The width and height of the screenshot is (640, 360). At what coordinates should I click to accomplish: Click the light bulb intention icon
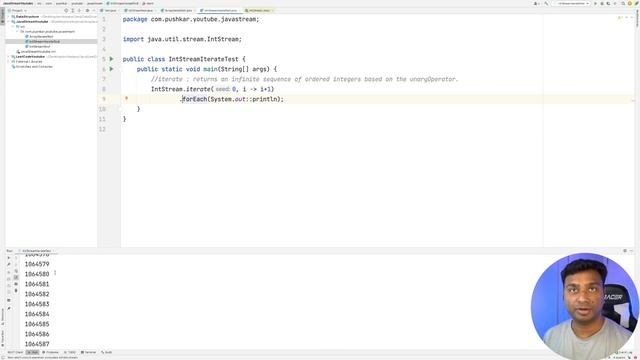[x=127, y=98]
